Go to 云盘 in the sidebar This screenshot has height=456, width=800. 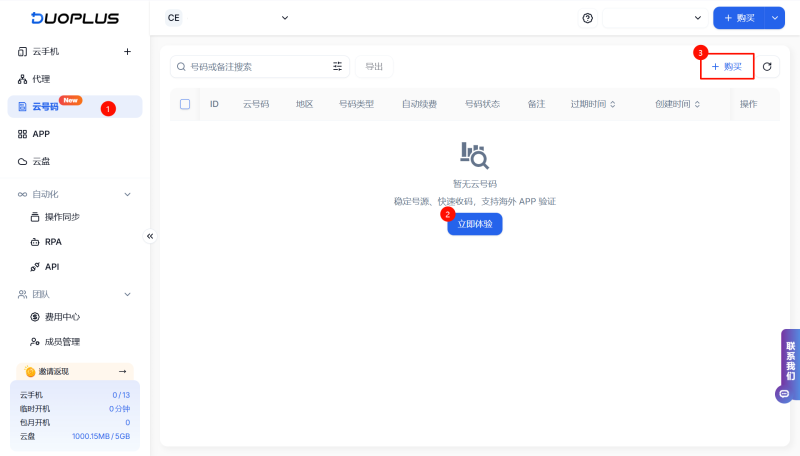tap(41, 161)
